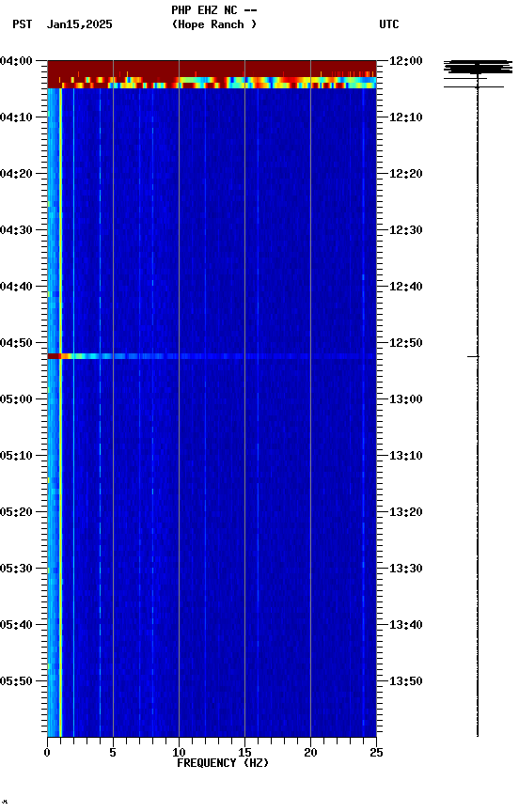Image resolution: width=519 pixels, height=812 pixels.
Task: Click the seismogram spike near 12:52 UTC
Action: (x=474, y=357)
